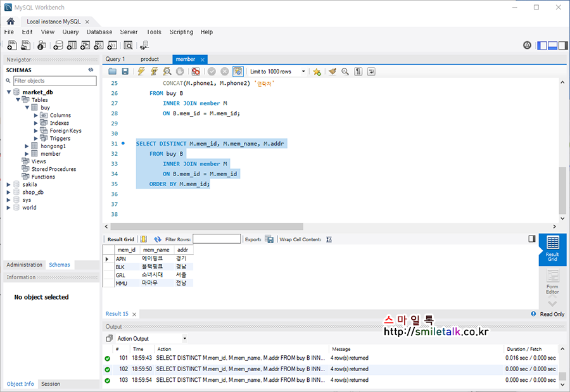Expand the hongong1 table
Image resolution: width=570 pixels, height=392 pixels.
point(27,146)
